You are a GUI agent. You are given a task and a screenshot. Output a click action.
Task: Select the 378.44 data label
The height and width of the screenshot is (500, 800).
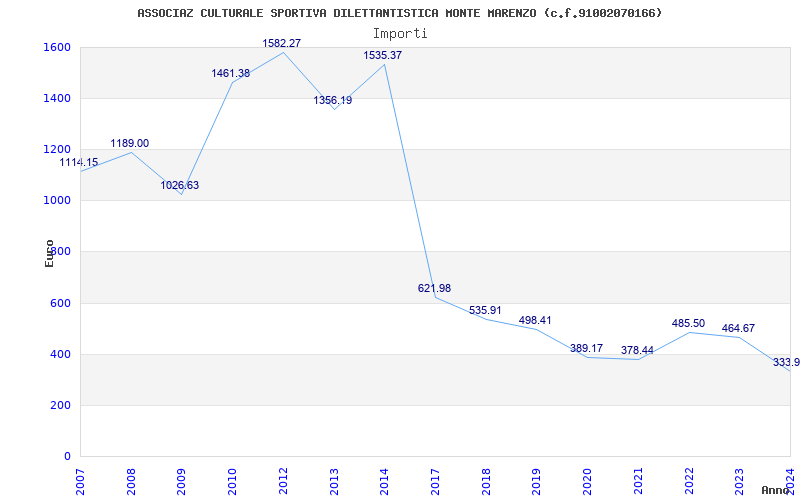coord(637,351)
